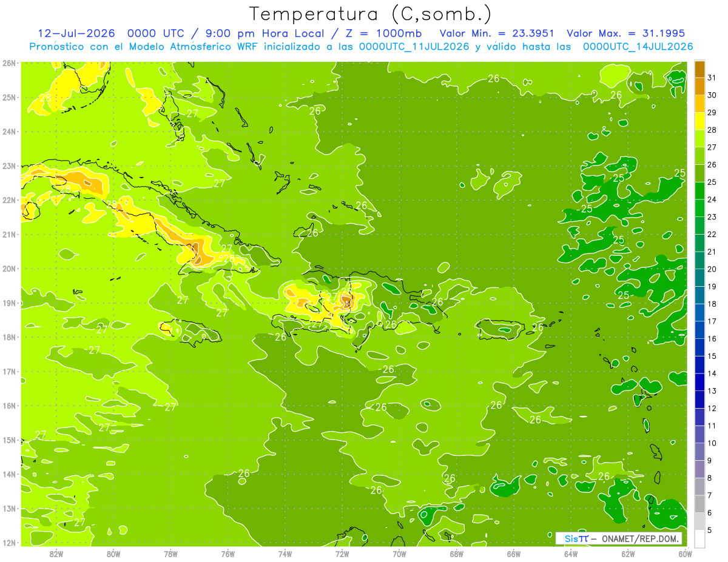Click the '62W' longitude axis label
This screenshot has width=728, height=562.
628,554
